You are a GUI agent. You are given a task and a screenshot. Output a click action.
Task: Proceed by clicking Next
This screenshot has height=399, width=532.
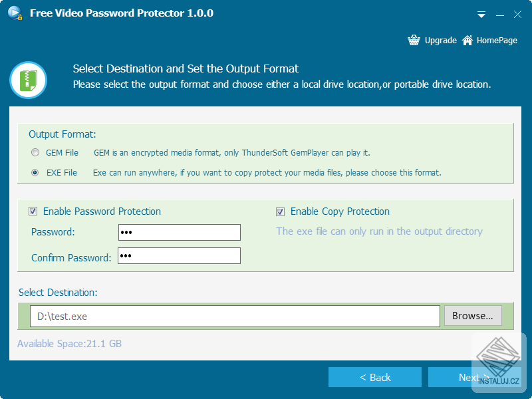(x=474, y=377)
